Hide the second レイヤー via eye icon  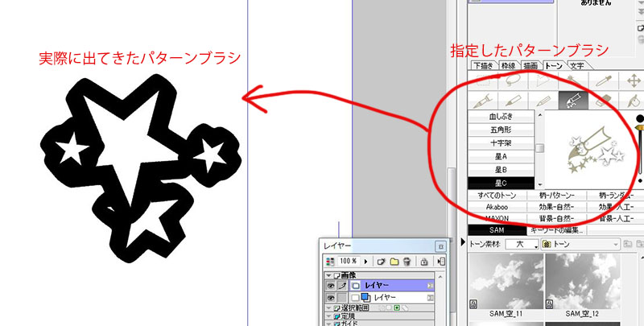[x=331, y=297]
